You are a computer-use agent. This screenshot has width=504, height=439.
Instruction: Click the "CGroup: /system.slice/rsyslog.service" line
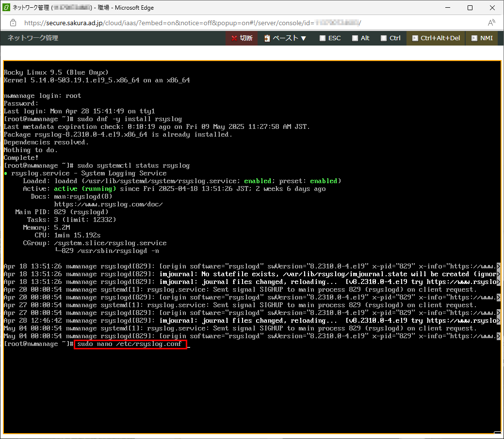[95, 243]
